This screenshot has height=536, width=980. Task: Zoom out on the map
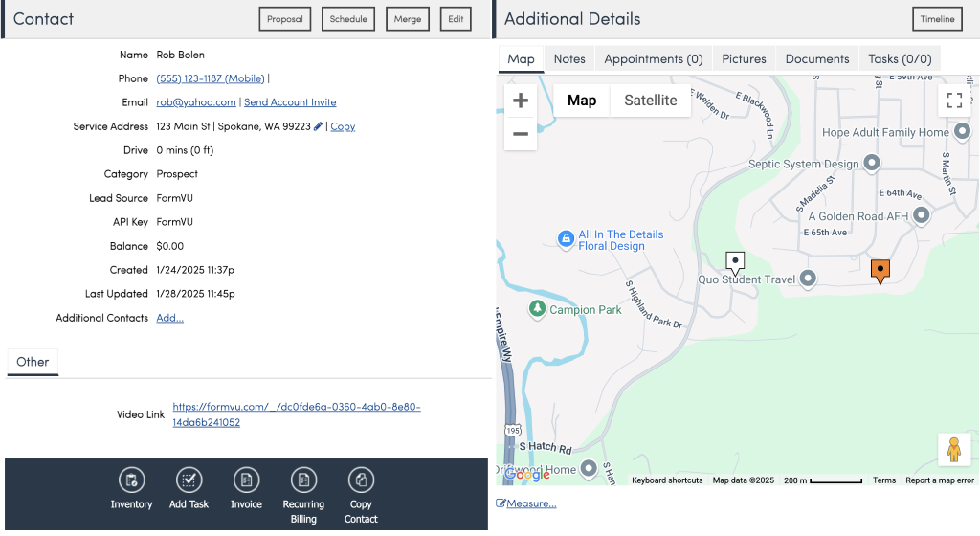(x=520, y=134)
